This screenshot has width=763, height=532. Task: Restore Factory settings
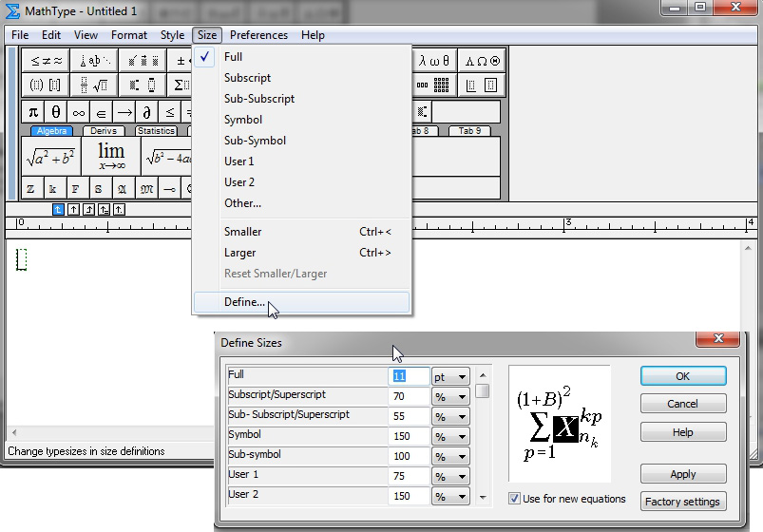[683, 502]
